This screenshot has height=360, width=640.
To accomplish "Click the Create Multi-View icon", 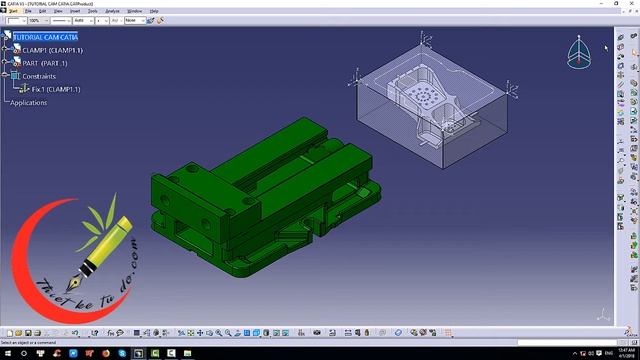I will 247,333.
